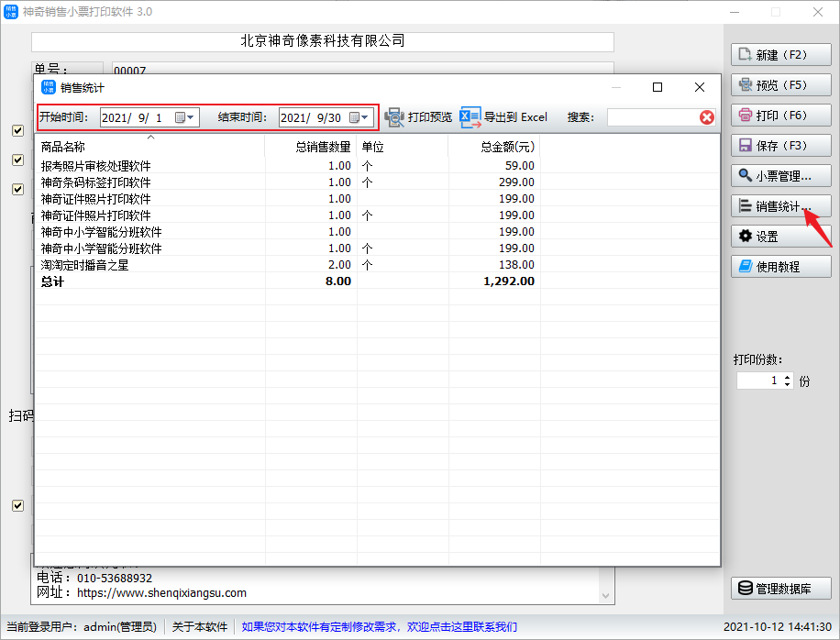Clear the search box with red X
This screenshot has width=840, height=640.
click(x=707, y=117)
